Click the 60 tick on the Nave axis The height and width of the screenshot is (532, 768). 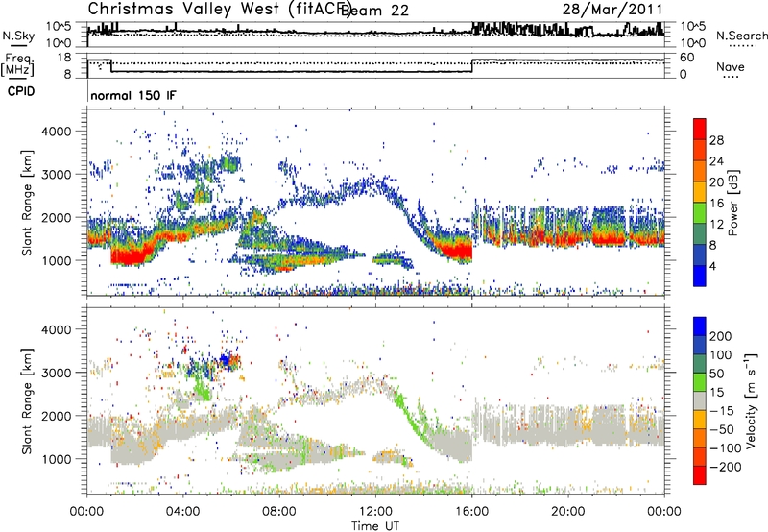(x=687, y=58)
